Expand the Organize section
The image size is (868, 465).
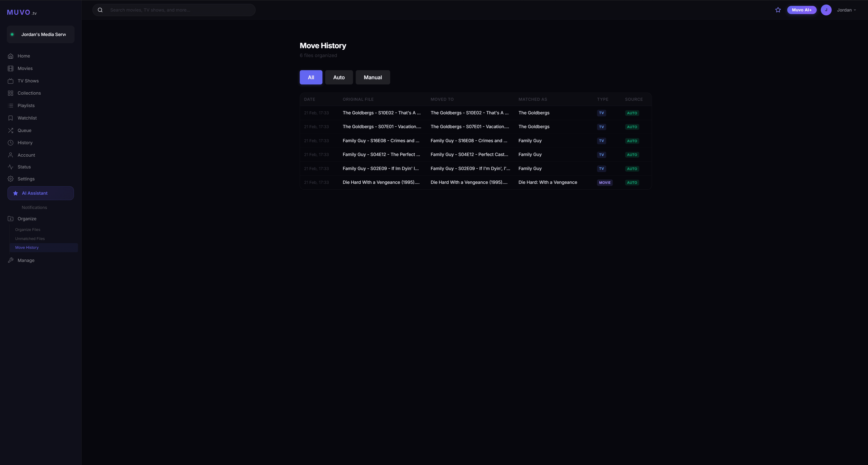click(x=27, y=218)
